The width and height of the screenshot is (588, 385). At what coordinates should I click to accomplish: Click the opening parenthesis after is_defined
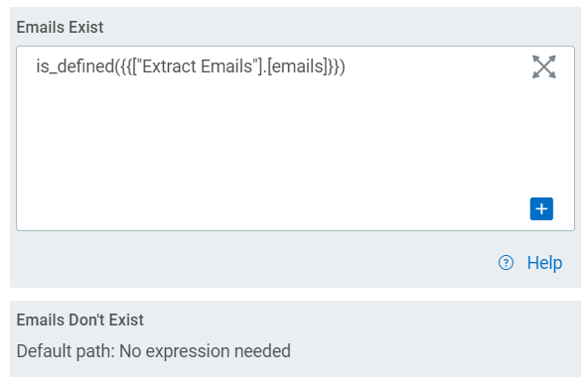coord(117,66)
